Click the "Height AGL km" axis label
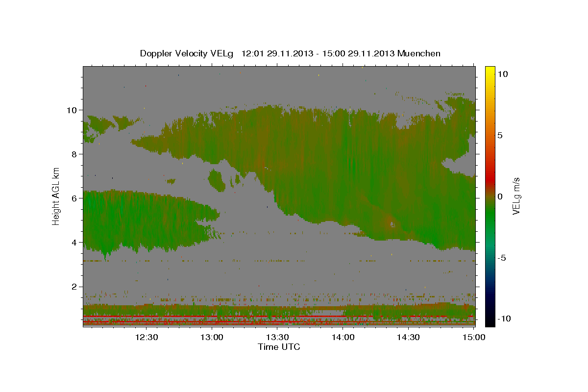588x392 pixels. [56, 196]
